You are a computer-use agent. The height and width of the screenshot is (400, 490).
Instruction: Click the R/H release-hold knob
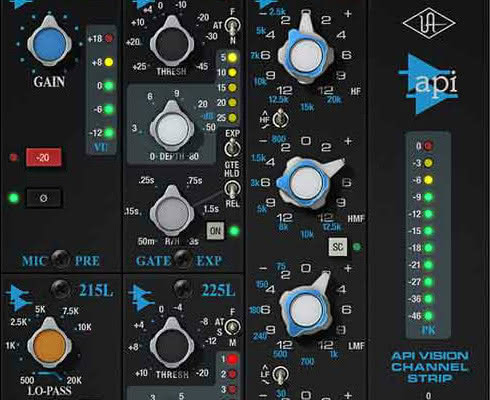coord(172,212)
